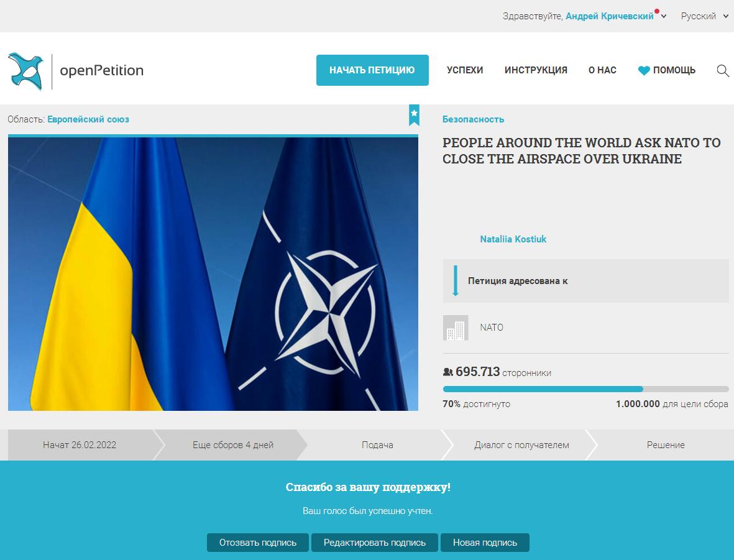Viewport: 734px width, 560px height.
Task: Click the 1.000.000 goal label
Action: (672, 404)
